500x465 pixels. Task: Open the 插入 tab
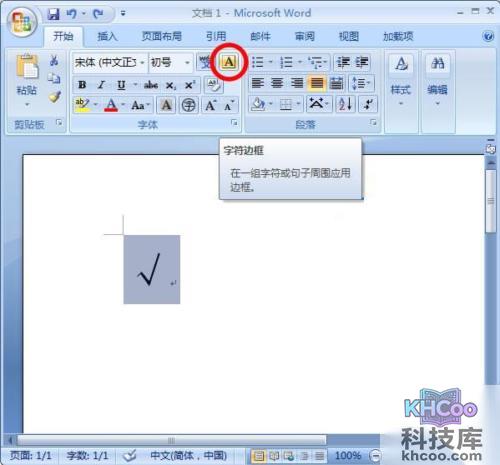click(107, 36)
